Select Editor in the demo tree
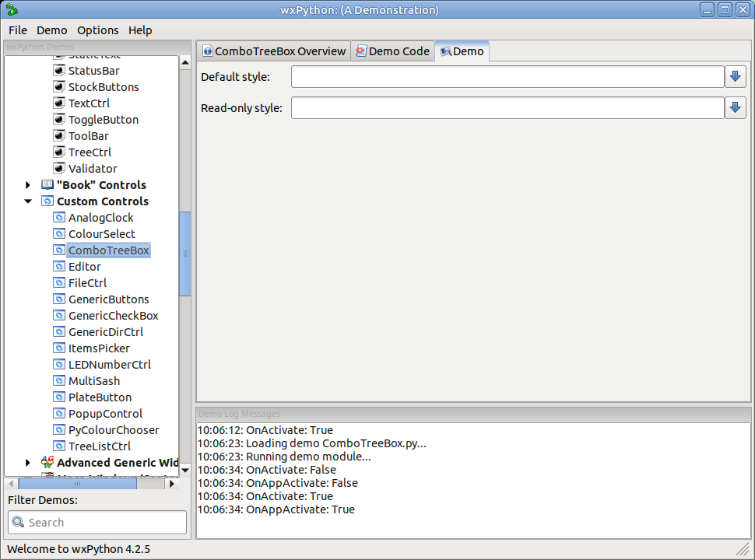The width and height of the screenshot is (755, 560). [x=84, y=267]
